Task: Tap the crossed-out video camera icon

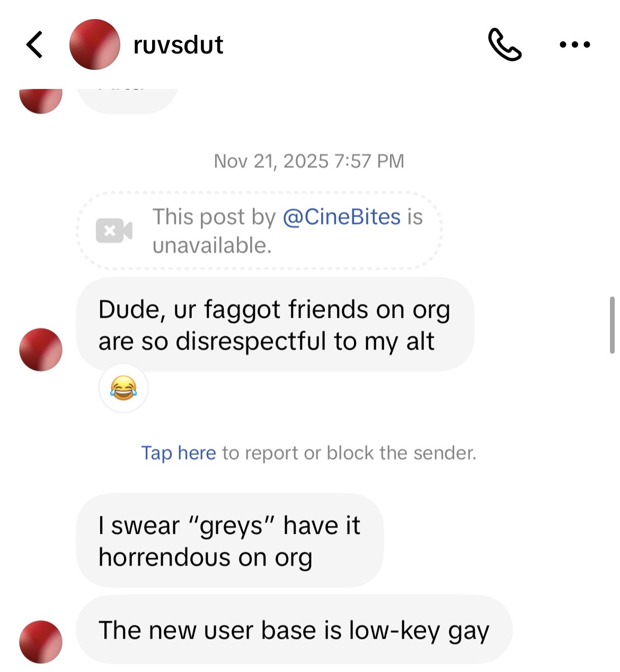Action: coord(114,231)
